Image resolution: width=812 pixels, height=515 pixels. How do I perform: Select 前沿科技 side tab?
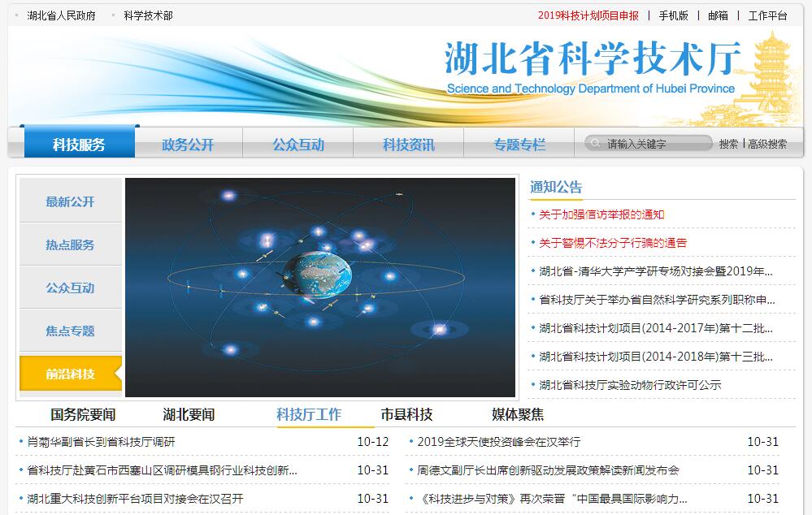(x=71, y=373)
